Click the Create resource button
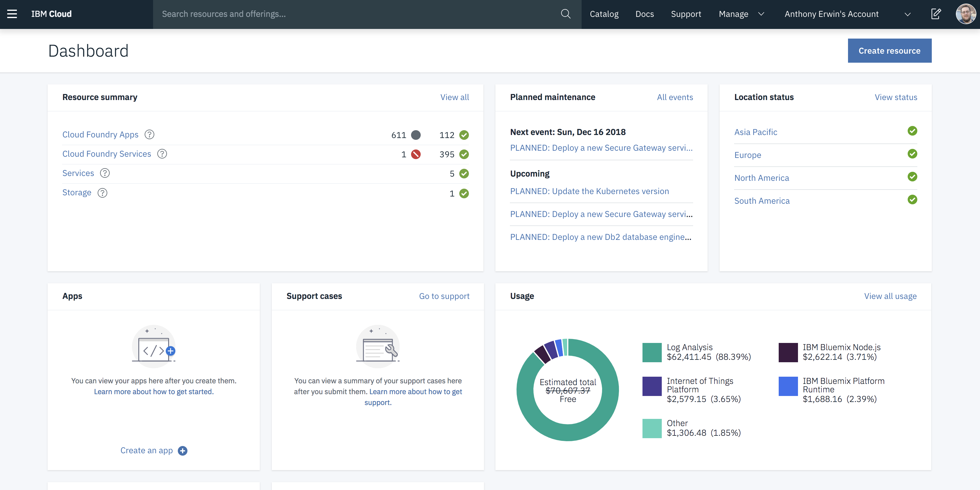The width and height of the screenshot is (980, 490). tap(890, 51)
